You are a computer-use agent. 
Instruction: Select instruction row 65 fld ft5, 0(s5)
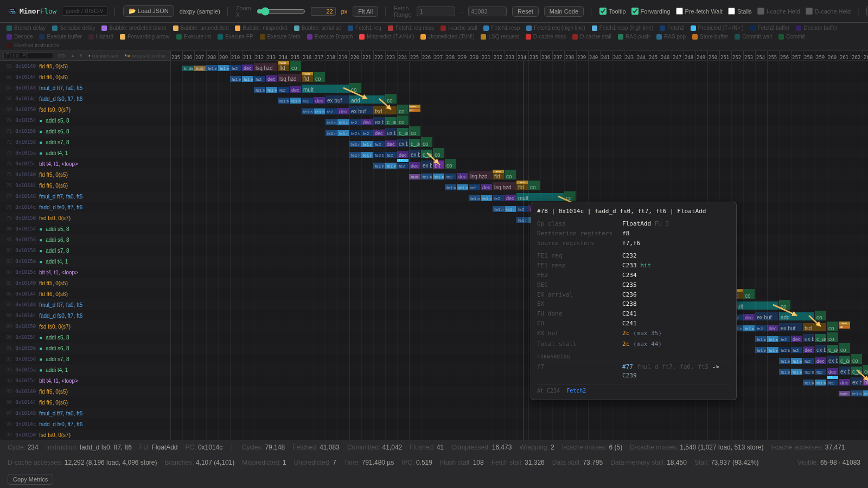click(x=85, y=66)
